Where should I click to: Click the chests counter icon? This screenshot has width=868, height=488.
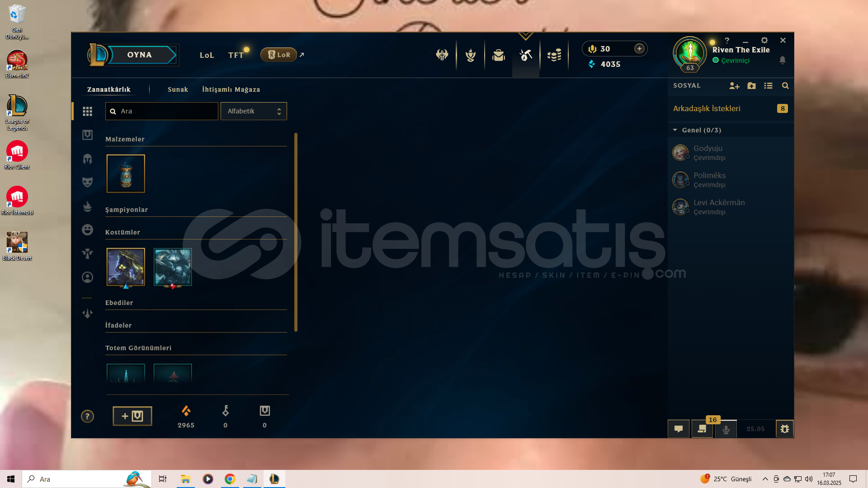(264, 411)
